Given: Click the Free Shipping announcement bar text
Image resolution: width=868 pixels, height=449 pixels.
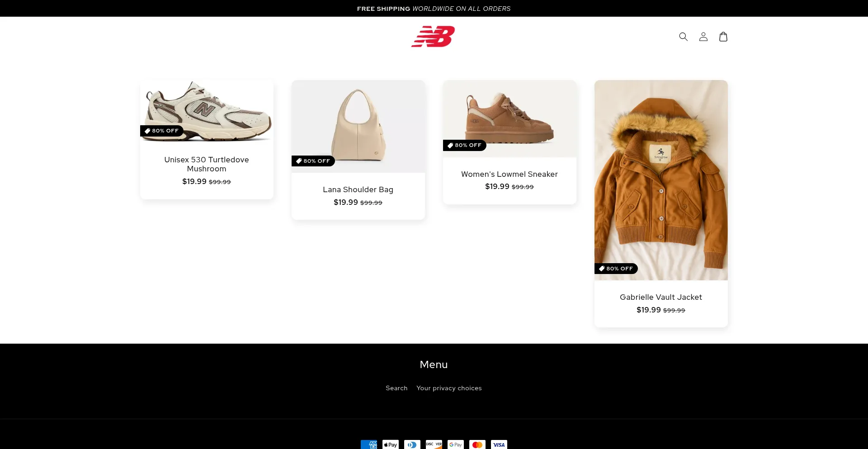Looking at the screenshot, I should pos(434,9).
